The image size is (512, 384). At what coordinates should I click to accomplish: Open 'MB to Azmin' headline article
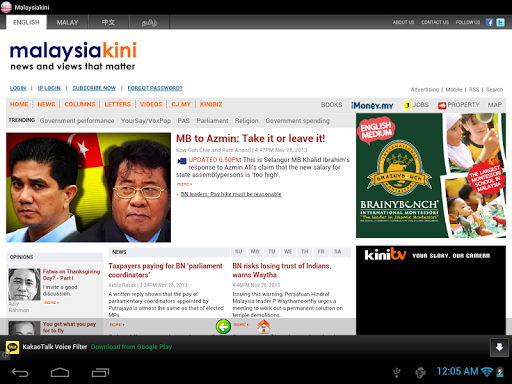[x=250, y=138]
